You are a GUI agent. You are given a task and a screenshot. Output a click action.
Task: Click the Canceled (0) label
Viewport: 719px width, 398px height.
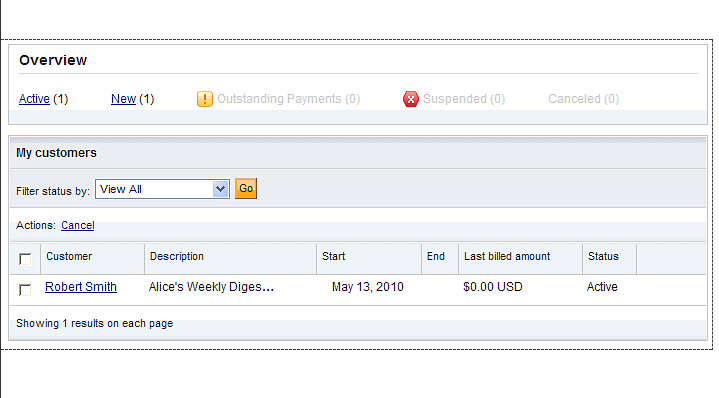coord(583,99)
